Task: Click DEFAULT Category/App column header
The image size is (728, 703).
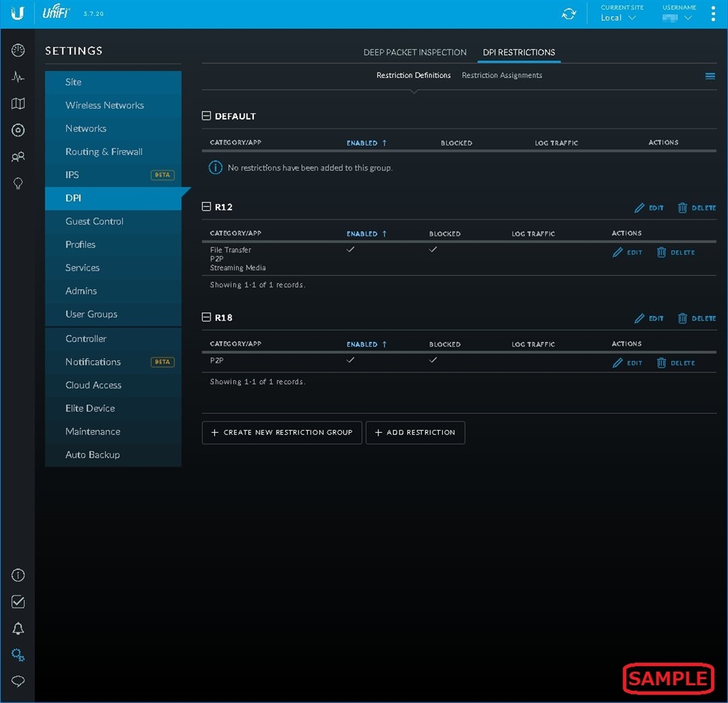Action: coord(235,142)
